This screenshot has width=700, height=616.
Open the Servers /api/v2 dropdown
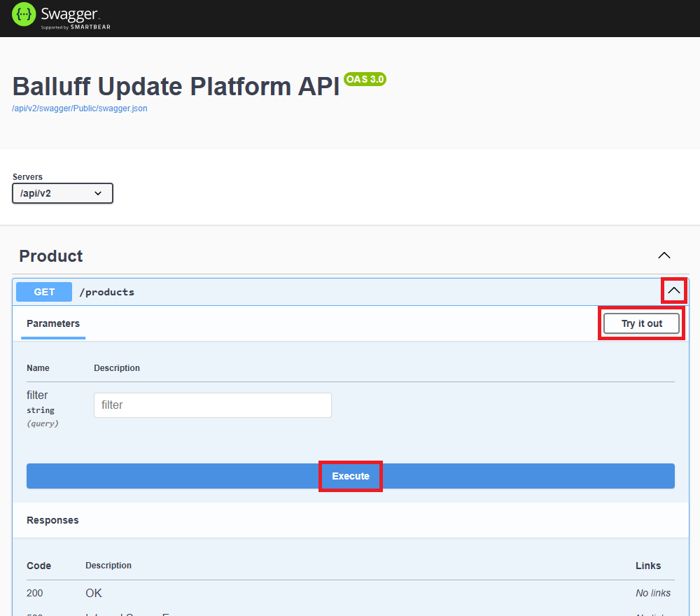pos(62,193)
